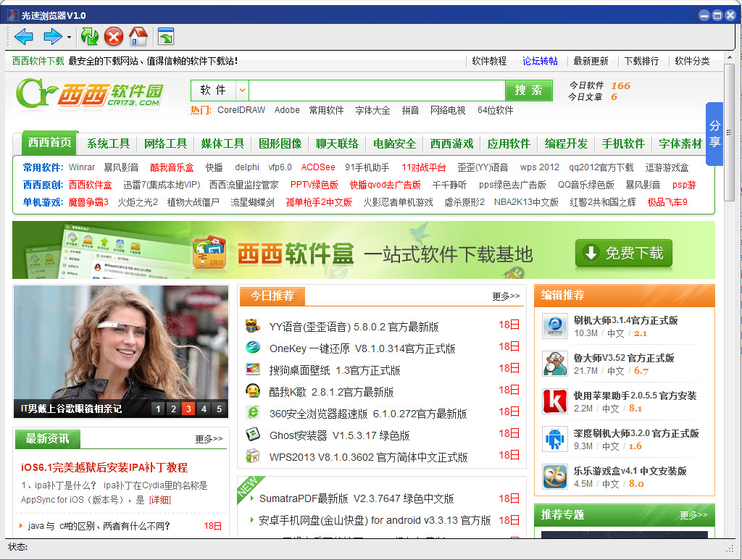Click the 西西软件园 CR173 logo
742x560 pixels.
[x=89, y=94]
